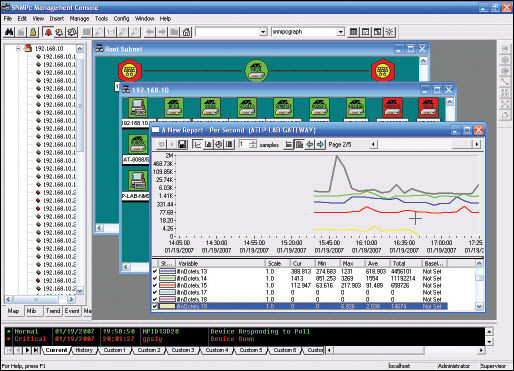Click the third toolbar icon after red bell
514x371 pixels.
point(72,32)
